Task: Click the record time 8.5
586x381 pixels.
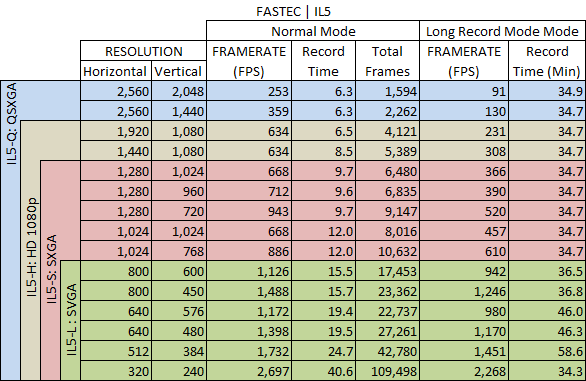Action: pos(323,151)
